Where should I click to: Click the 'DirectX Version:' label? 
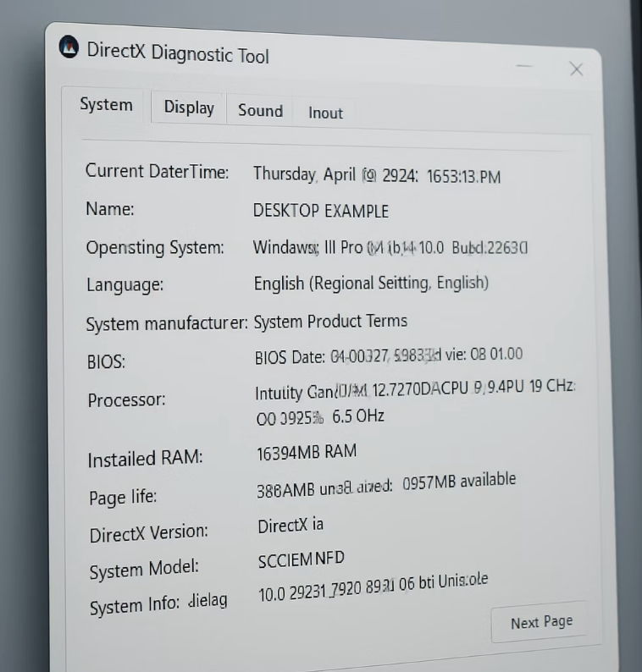[148, 533]
